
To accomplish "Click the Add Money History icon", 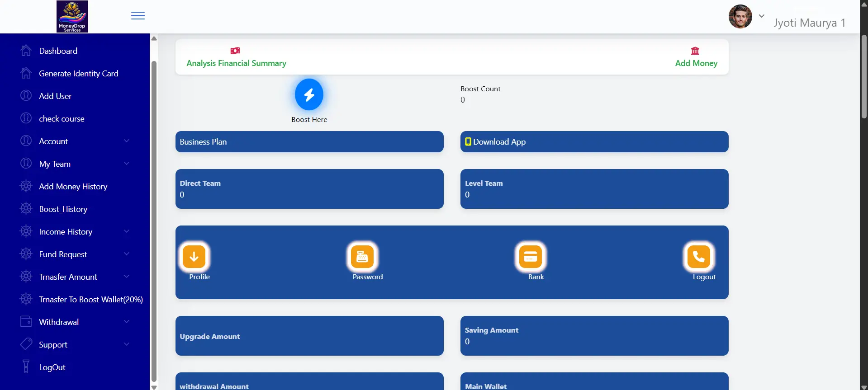I will coord(26,186).
